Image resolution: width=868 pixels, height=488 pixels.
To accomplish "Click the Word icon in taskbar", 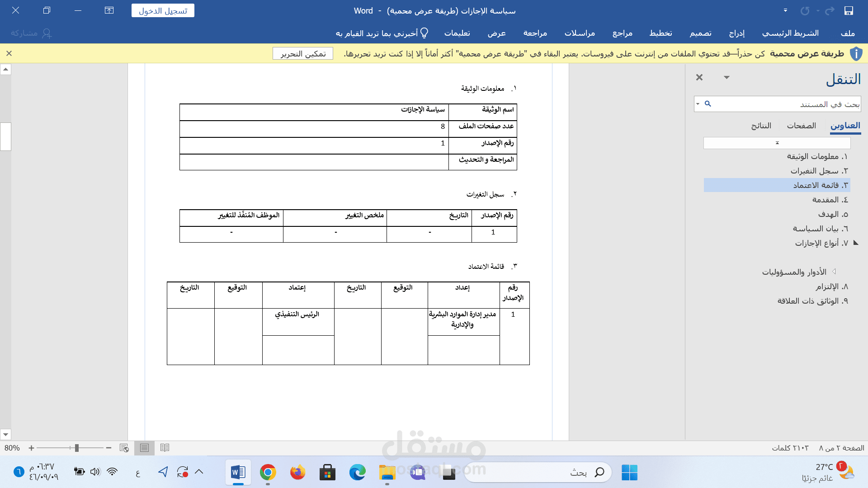I will (x=238, y=473).
